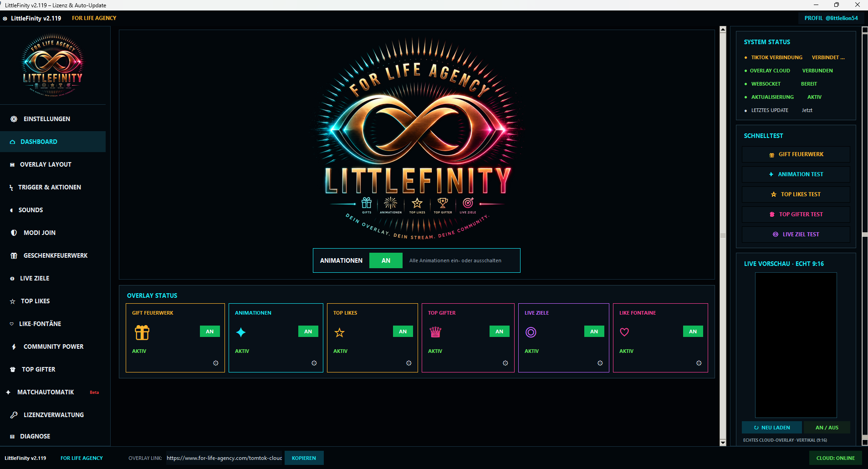The width and height of the screenshot is (868, 469).
Task: Click the 'TIKTOK VERBINDUNG' status row
Action: [x=795, y=57]
